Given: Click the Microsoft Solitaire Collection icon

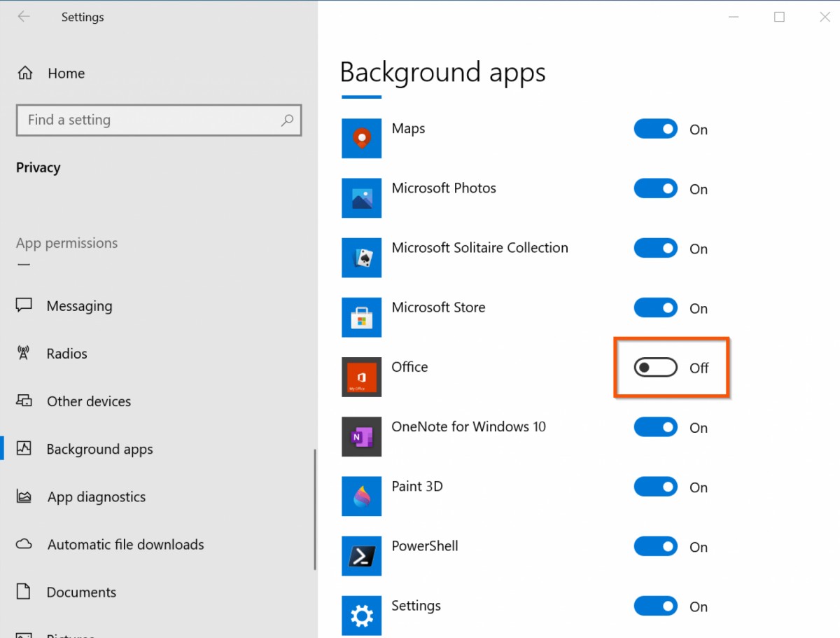Looking at the screenshot, I should (x=361, y=257).
